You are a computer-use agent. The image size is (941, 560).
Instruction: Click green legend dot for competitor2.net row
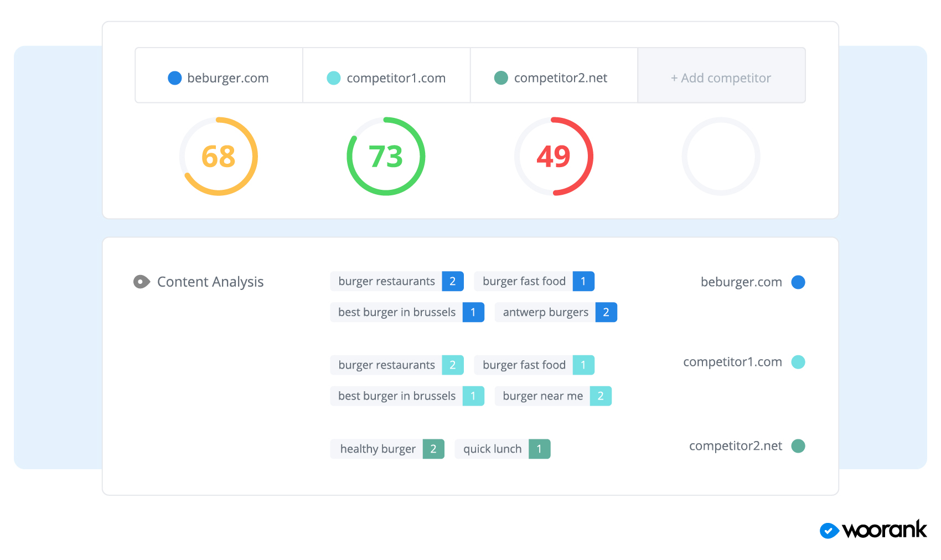point(798,446)
